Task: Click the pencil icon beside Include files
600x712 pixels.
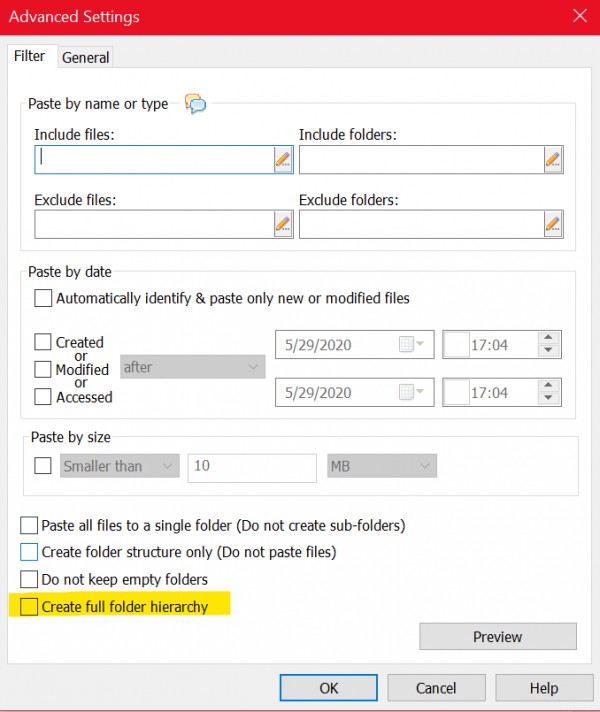Action: pyautogui.click(x=283, y=159)
